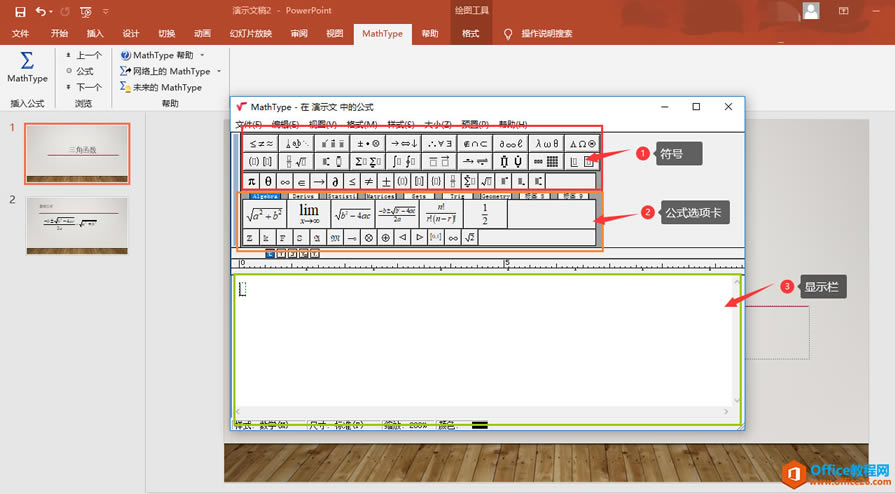The image size is (895, 494).
Task: Insert pi symbol from small bar
Action: [x=251, y=182]
